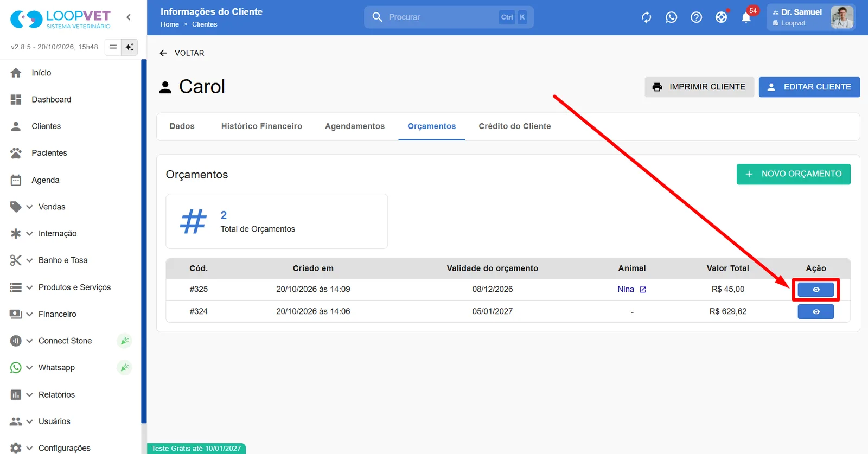Click the sidebar vertical scrollbar

click(x=144, y=241)
